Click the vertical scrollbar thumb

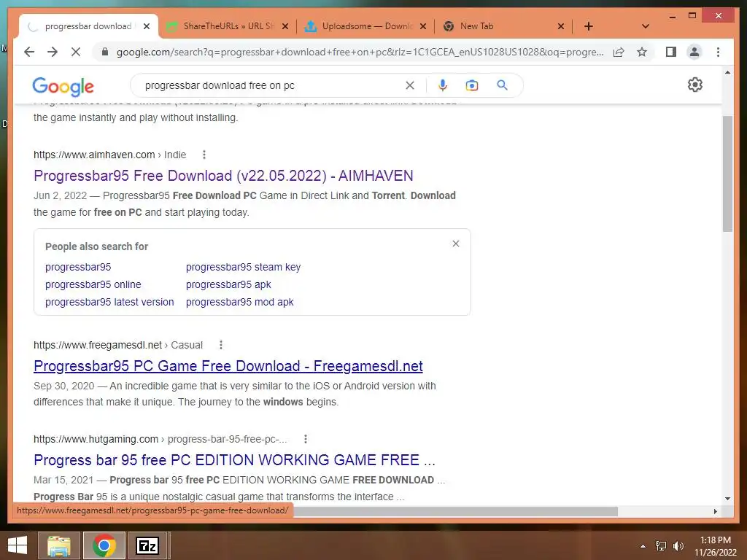tap(727, 174)
